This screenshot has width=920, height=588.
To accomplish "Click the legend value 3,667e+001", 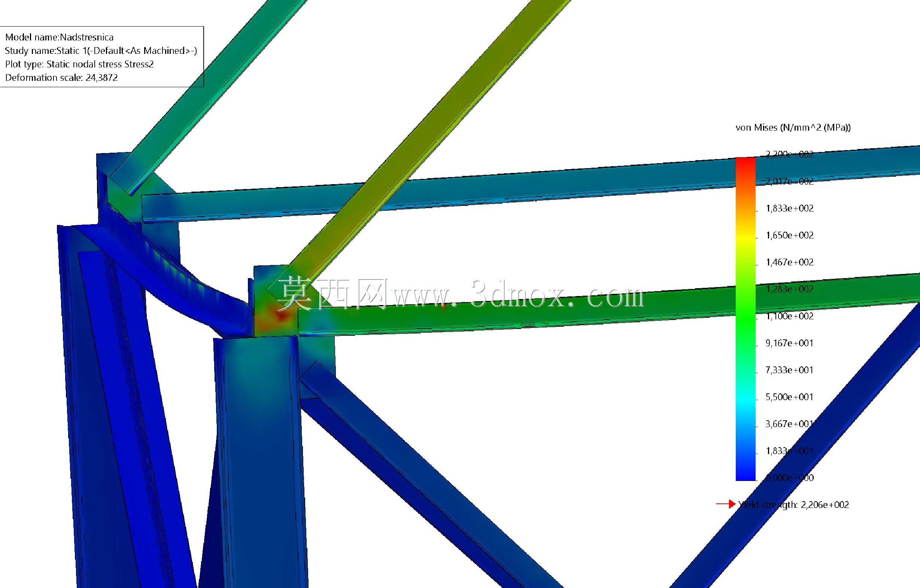I will pos(789,424).
